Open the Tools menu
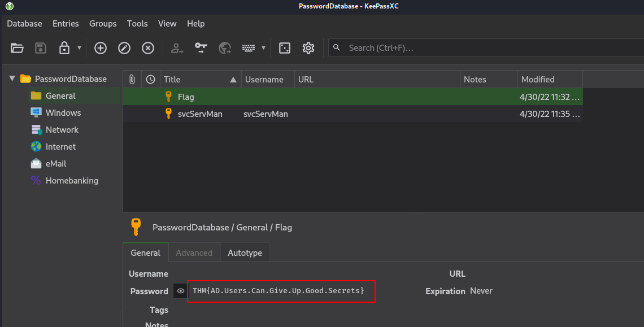 (137, 24)
